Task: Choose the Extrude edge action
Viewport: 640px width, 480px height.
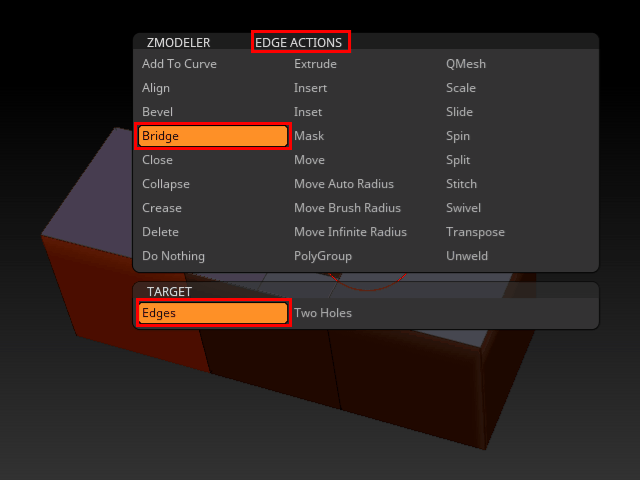Action: click(315, 64)
